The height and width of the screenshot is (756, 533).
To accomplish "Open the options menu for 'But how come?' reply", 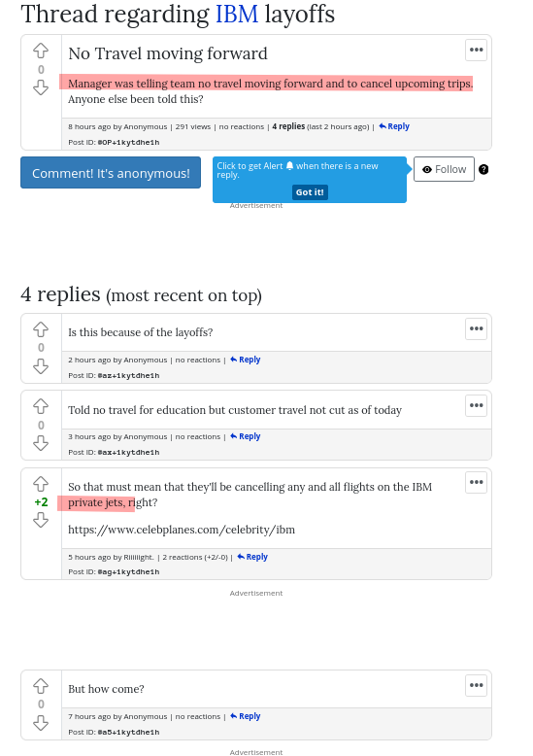I will [x=476, y=685].
